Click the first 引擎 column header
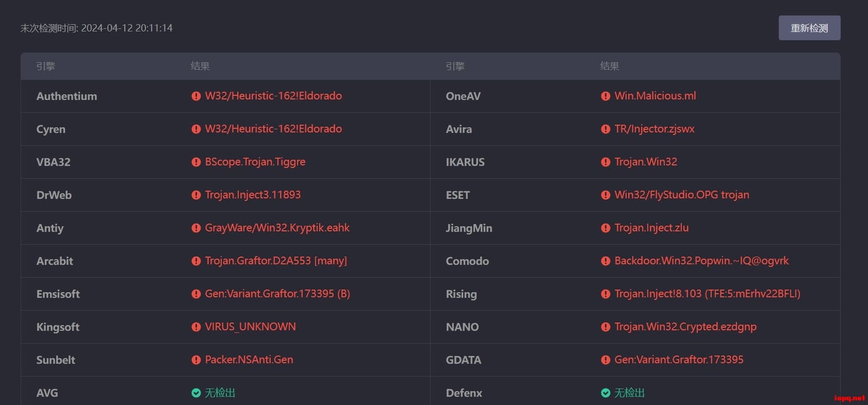 (45, 66)
